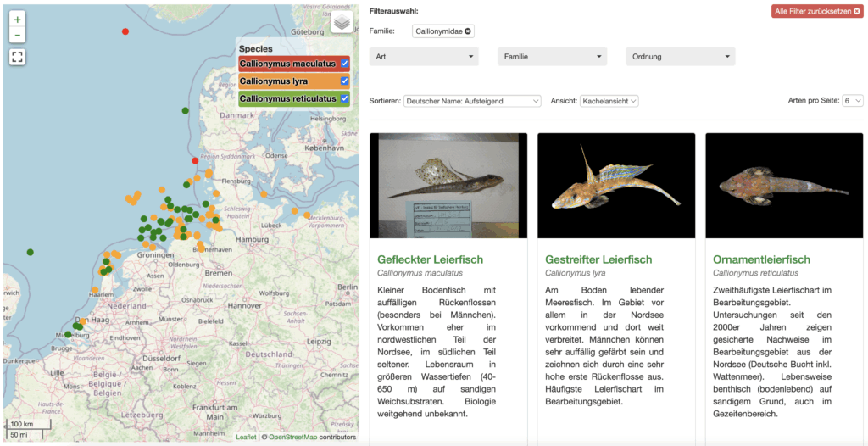Expand the Familie dropdown filter

(552, 57)
